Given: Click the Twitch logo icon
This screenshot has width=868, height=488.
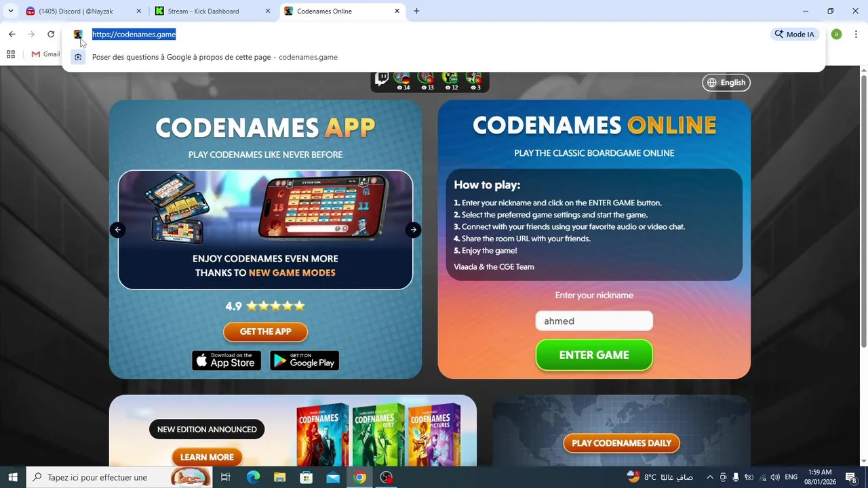Looking at the screenshot, I should (382, 79).
